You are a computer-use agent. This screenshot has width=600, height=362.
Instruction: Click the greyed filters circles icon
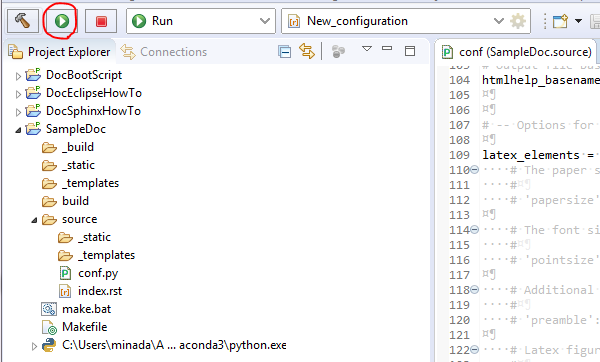point(338,51)
